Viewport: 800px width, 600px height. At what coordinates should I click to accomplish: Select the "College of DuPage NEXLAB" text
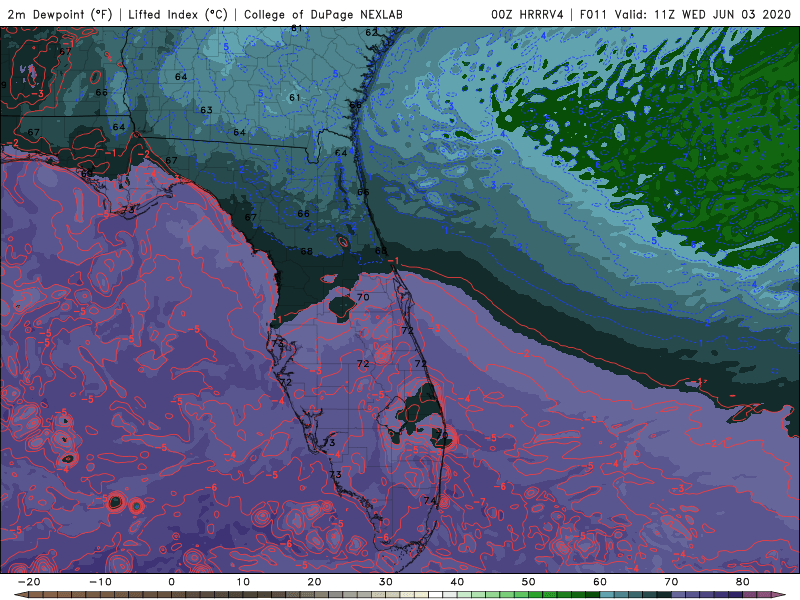[323, 14]
